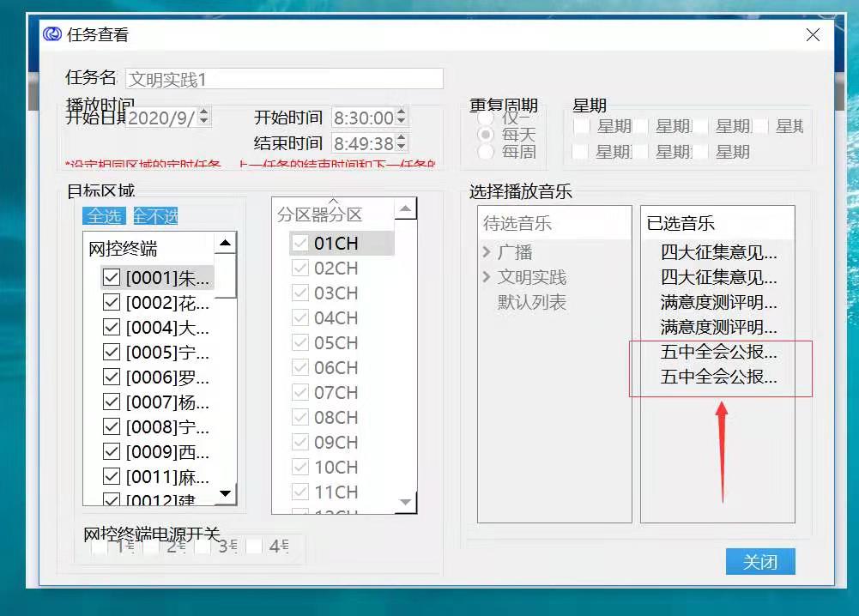Click the app logo icon in the title bar

[x=51, y=34]
